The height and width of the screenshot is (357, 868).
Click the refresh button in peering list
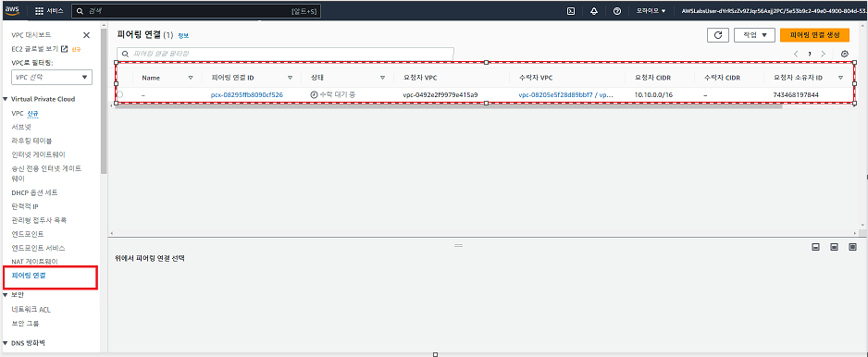[718, 35]
